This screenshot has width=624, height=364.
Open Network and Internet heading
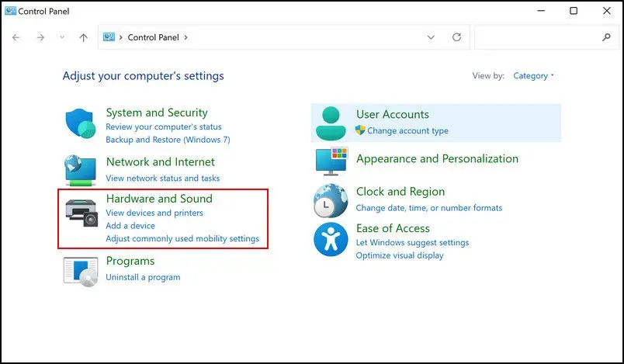[161, 162]
